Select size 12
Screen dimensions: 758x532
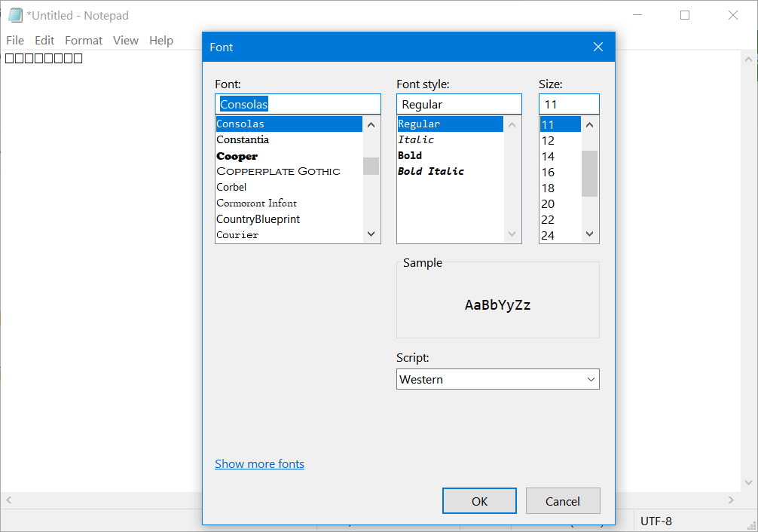[x=561, y=141]
